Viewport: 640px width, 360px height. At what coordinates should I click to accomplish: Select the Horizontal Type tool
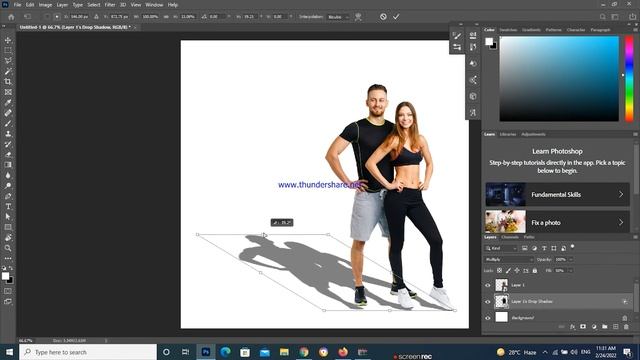coord(8,206)
